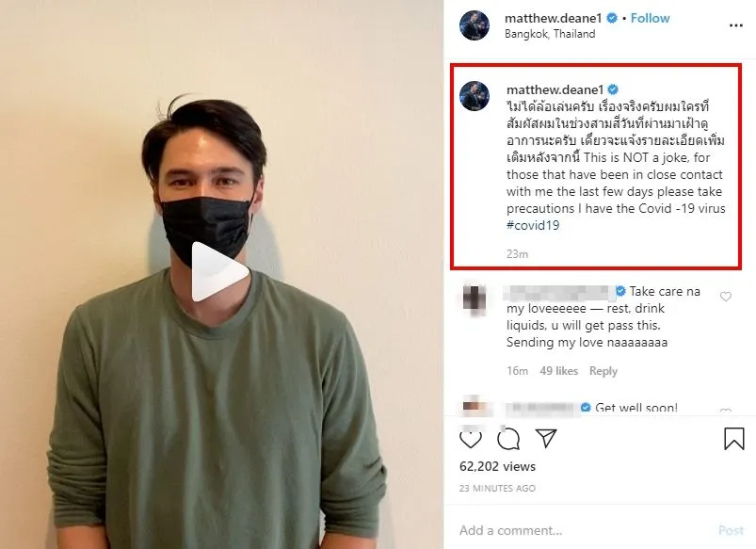Share post via paper plane icon

[546, 439]
